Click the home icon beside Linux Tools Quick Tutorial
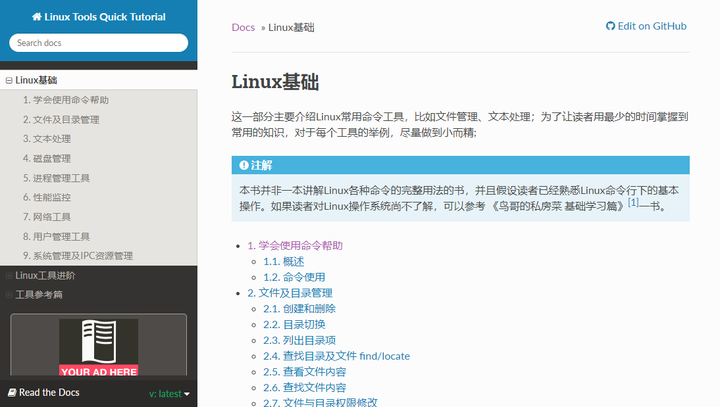This screenshot has height=407, width=720. 36,17
